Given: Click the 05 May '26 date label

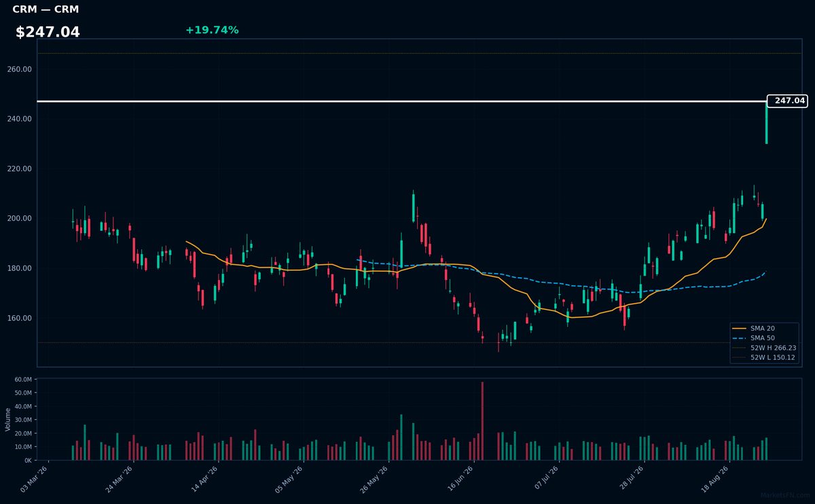Looking at the screenshot, I should pos(289,478).
